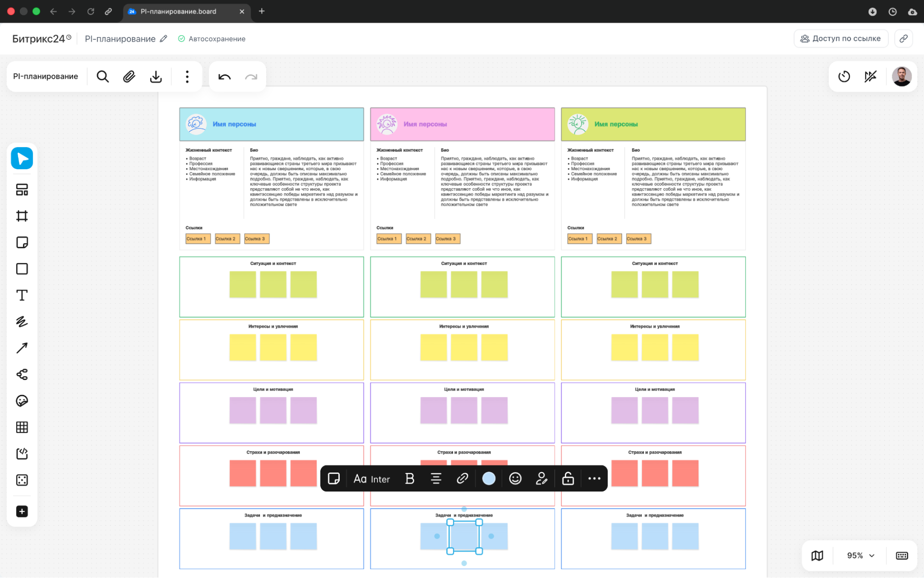Open the stickers palette tool
Screen dimensions: 924x578
click(x=22, y=400)
